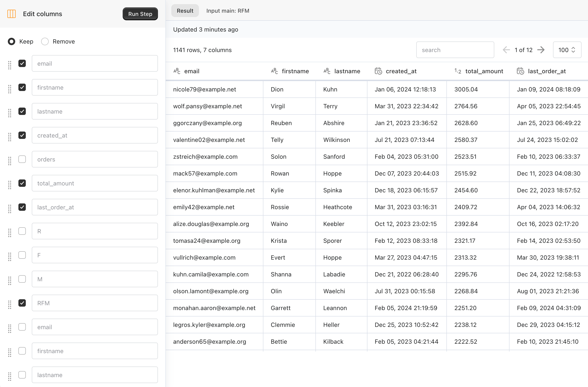Uncheck the last_order_at column checkbox
588x387 pixels.
coord(22,207)
